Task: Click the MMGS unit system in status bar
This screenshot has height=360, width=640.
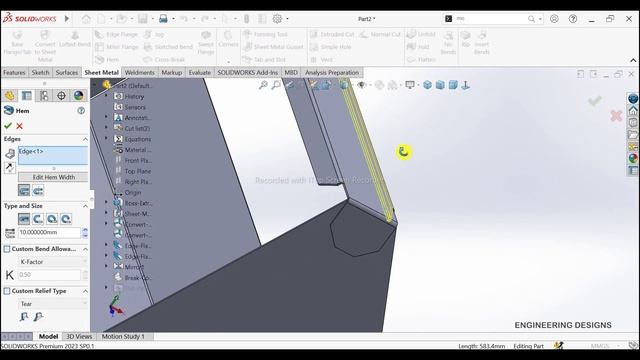Action: tap(600, 346)
